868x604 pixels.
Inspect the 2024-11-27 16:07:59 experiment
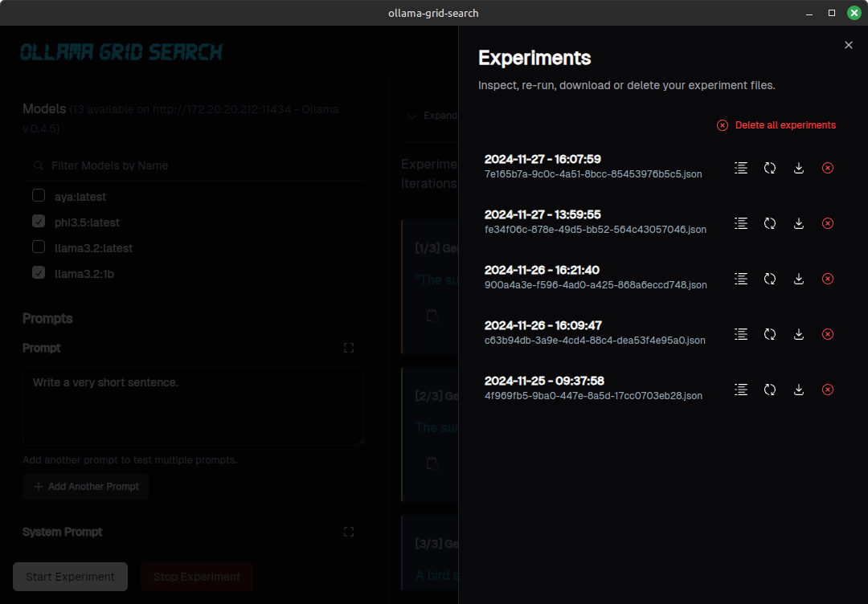(x=741, y=168)
